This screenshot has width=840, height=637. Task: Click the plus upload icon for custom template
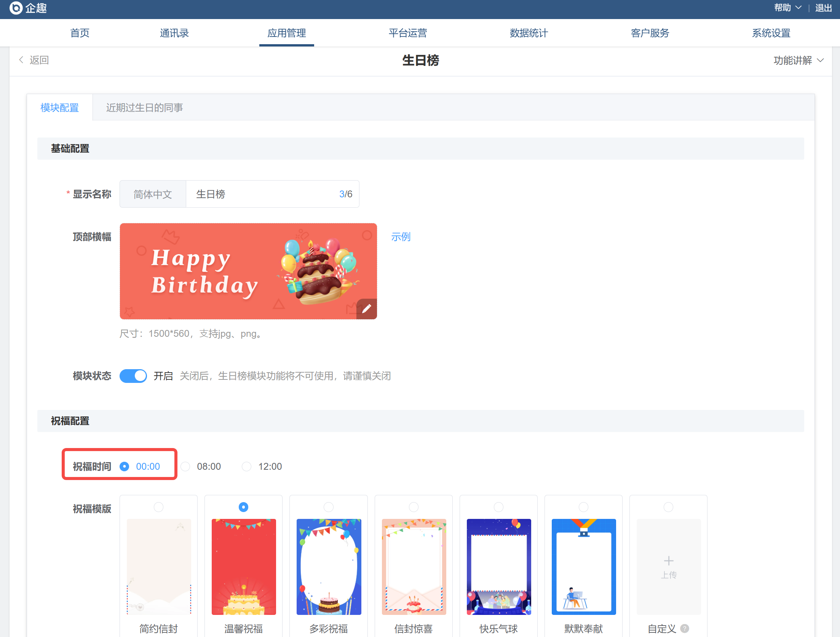(669, 561)
